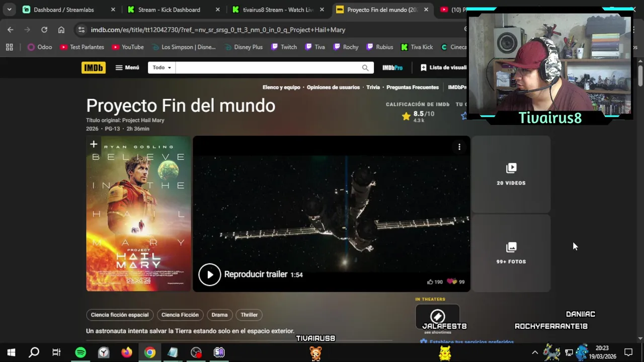This screenshot has height=362, width=644.
Task: Click the imdb.com URL address bar
Action: point(218,30)
